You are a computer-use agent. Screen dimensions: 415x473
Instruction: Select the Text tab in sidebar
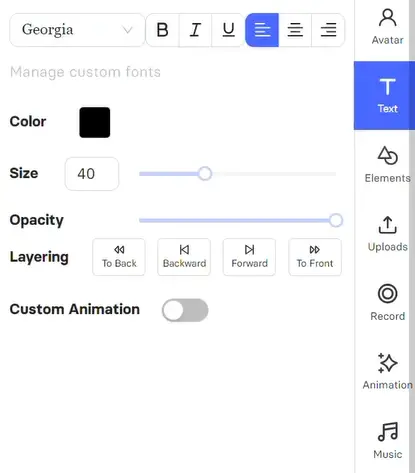384,95
